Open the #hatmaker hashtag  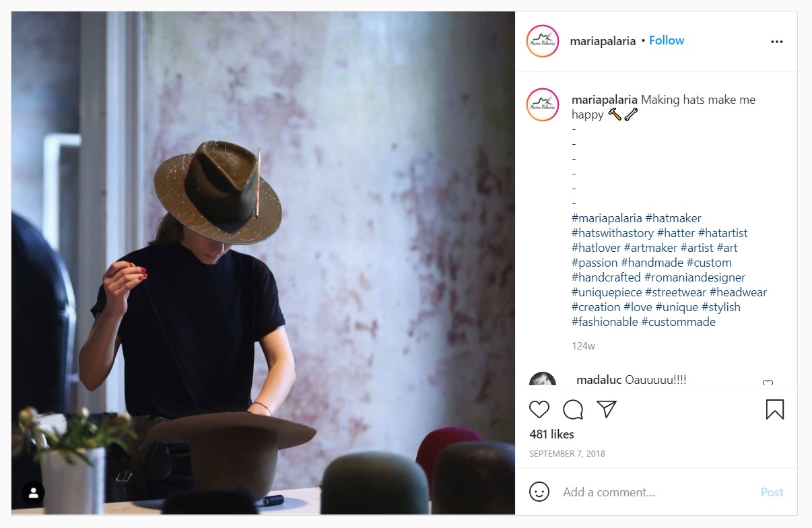[673, 218]
